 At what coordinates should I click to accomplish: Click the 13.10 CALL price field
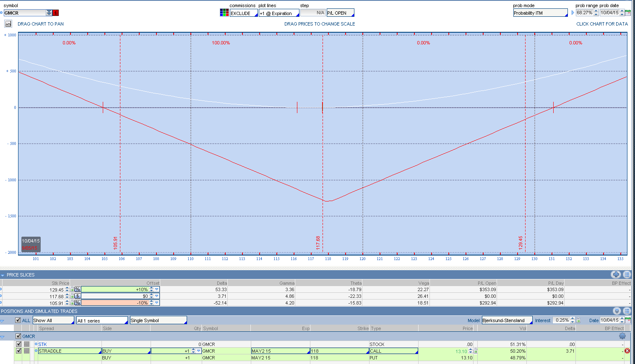pos(445,351)
